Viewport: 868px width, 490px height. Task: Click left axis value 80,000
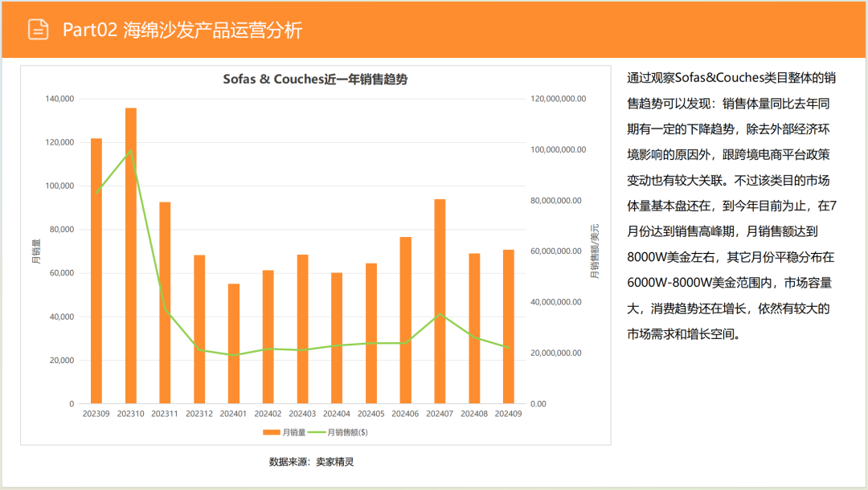click(62, 230)
